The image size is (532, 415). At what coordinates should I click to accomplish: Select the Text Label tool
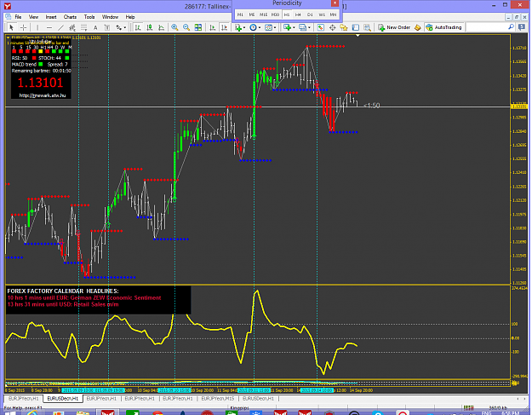pos(107,27)
